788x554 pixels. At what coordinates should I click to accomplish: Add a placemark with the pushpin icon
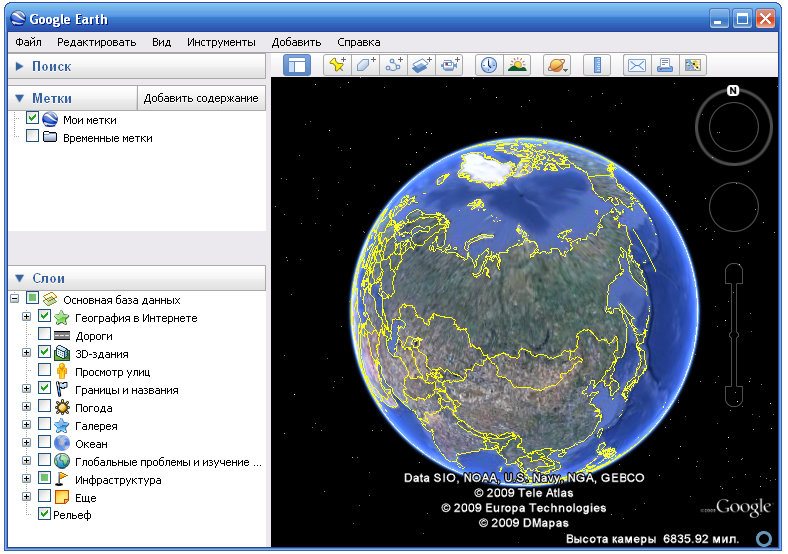(x=337, y=65)
